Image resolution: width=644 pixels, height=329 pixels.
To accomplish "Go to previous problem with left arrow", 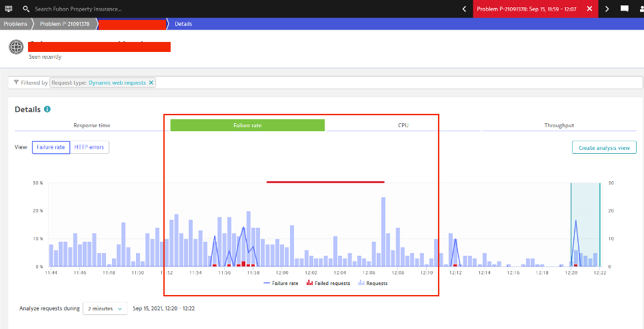I will (464, 9).
